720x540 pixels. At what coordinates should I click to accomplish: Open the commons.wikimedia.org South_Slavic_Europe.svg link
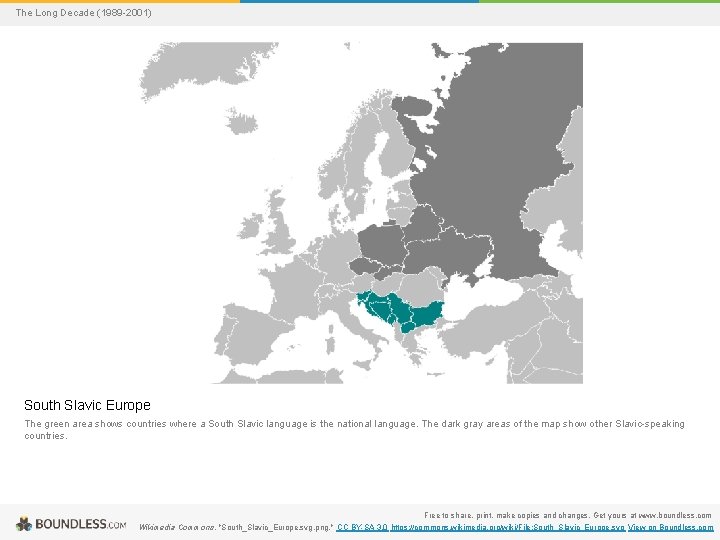[x=508, y=528]
